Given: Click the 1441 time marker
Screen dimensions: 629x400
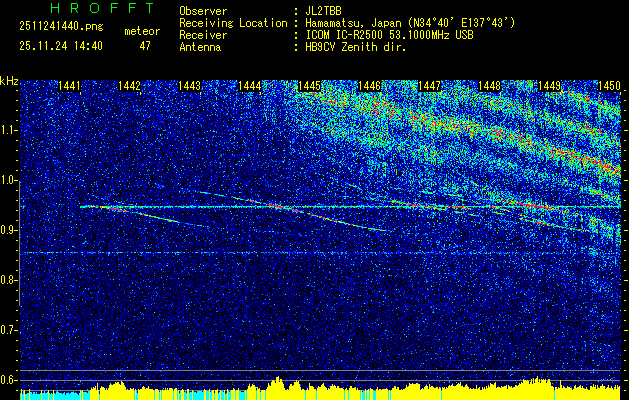Looking at the screenshot, I should (69, 87).
